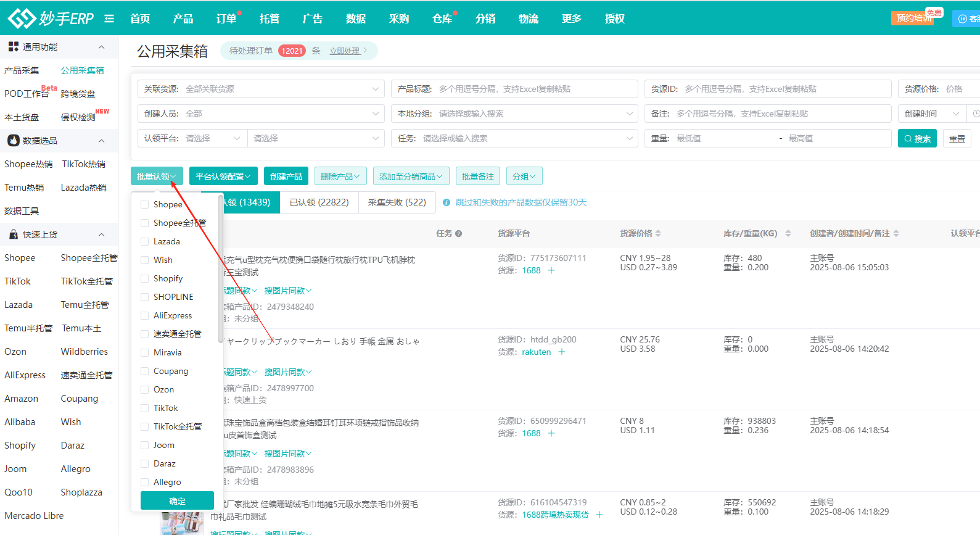Image resolution: width=980 pixels, height=535 pixels.
Task: Click the search magnifier icon in 搜索 button
Action: [908, 139]
